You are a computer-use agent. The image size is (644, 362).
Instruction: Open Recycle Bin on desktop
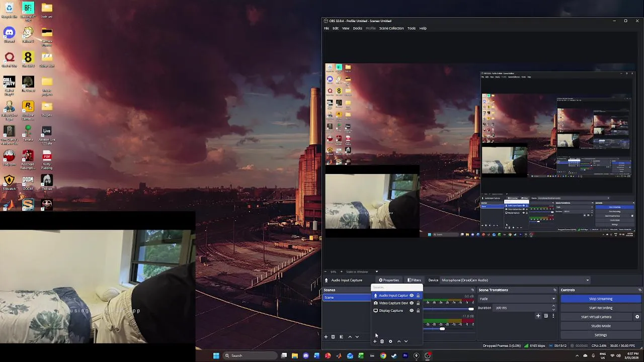9,11
